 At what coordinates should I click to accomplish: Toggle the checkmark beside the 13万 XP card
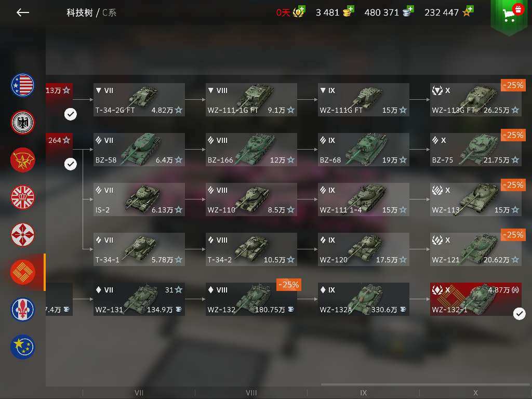pos(71,114)
